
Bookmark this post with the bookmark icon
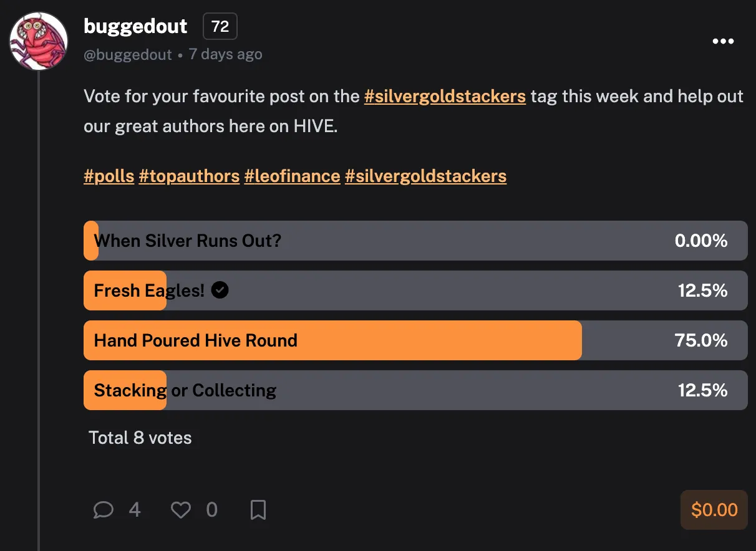(258, 510)
